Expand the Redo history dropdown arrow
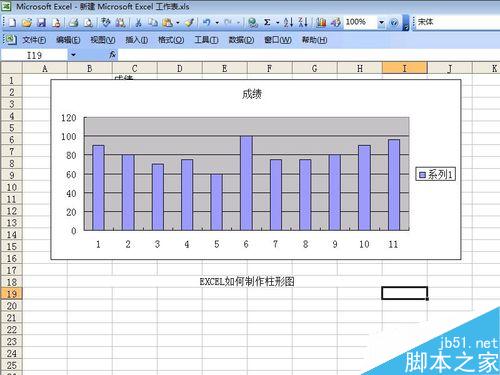The image size is (500, 375). pos(239,23)
